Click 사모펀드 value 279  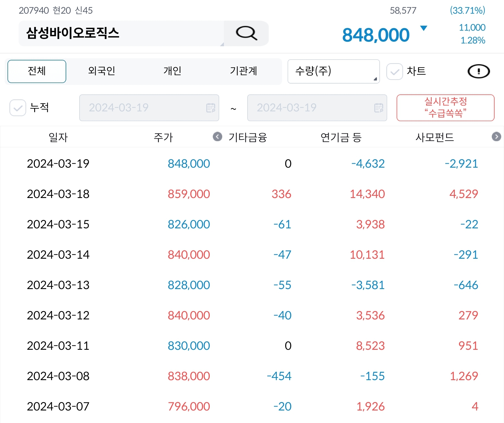468,315
